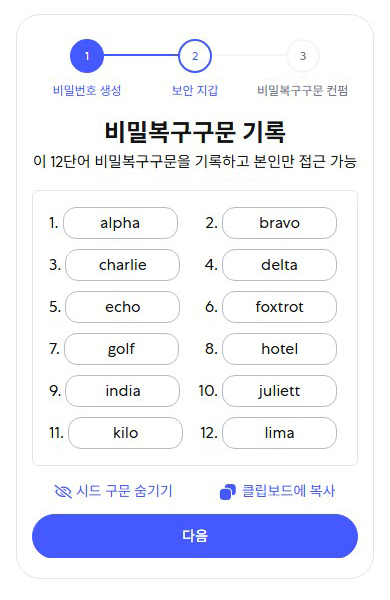Viewport: 390px width, 600px height.
Task: Click the word box "alpha"
Action: (120, 223)
